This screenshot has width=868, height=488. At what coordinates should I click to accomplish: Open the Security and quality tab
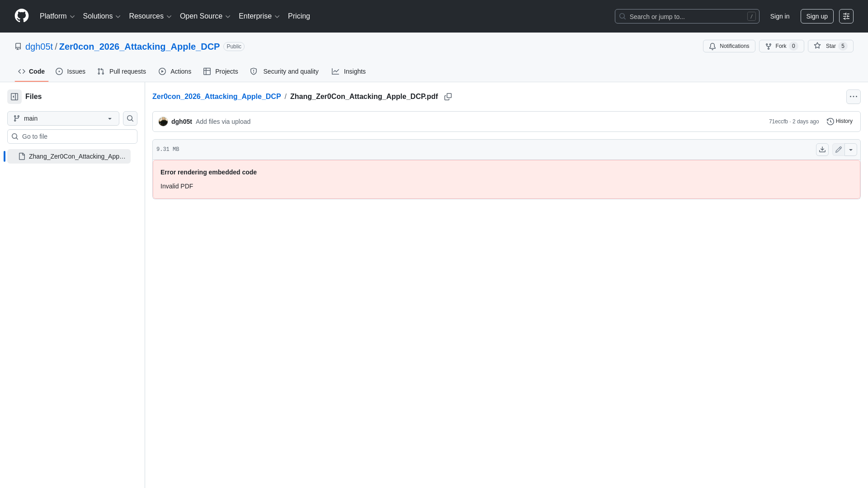(284, 71)
